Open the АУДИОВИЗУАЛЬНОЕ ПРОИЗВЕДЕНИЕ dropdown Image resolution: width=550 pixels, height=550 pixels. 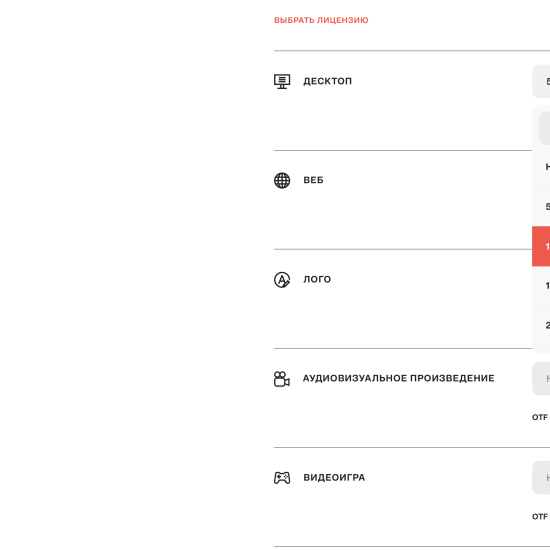[541, 378]
